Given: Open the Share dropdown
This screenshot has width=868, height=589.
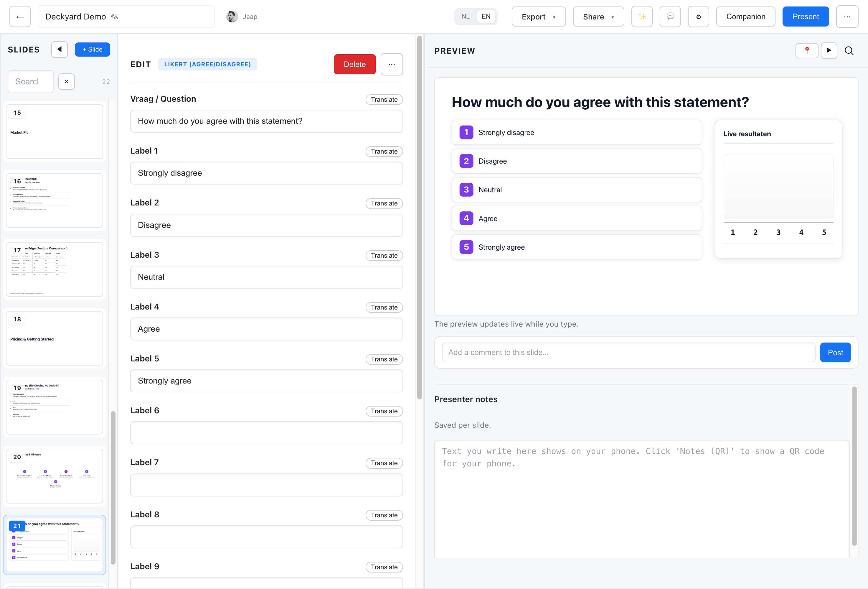Looking at the screenshot, I should 598,17.
